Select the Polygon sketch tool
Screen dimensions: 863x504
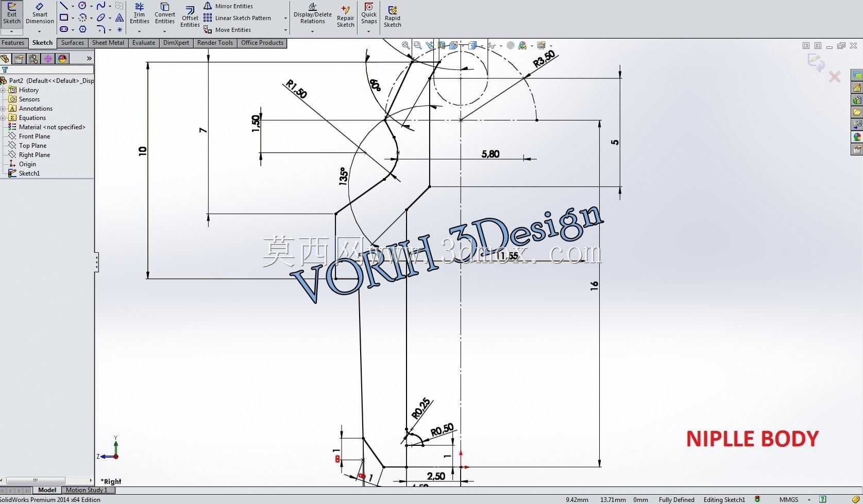pyautogui.click(x=82, y=29)
